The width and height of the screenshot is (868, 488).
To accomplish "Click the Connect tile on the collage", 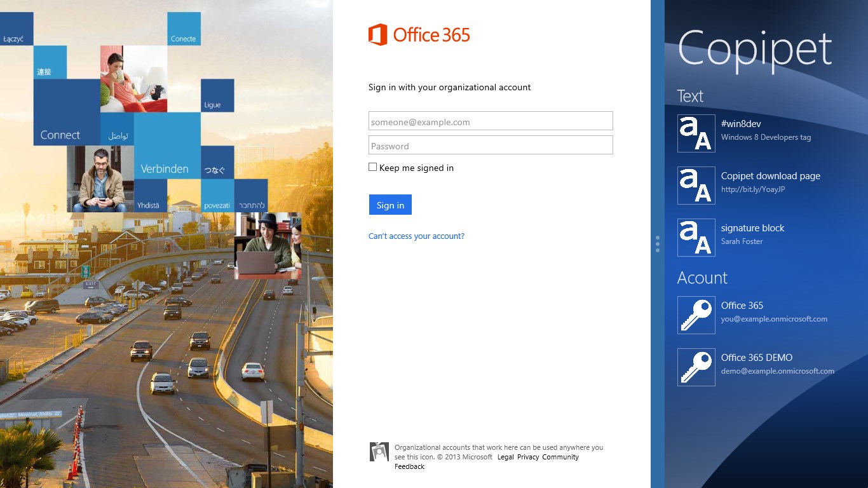I will (x=67, y=112).
